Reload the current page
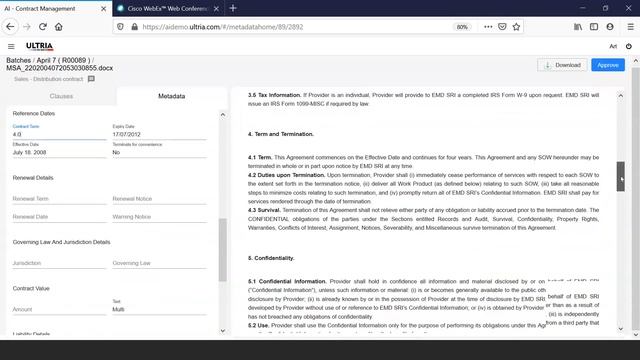Image resolution: width=640 pixels, height=360 pixels. (42, 27)
